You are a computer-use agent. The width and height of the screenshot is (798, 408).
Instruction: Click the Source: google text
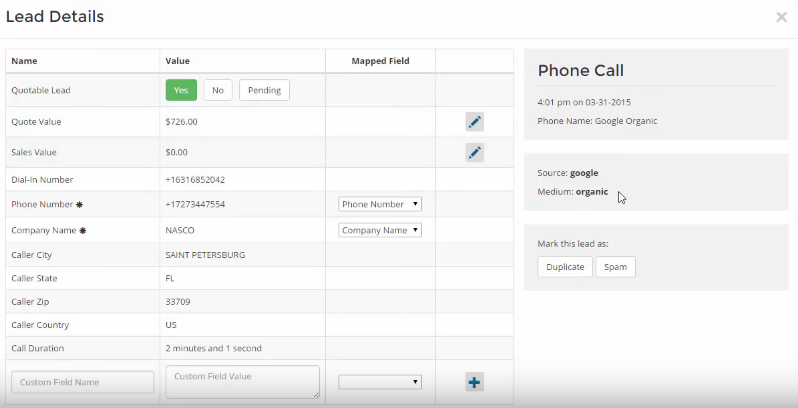click(567, 173)
